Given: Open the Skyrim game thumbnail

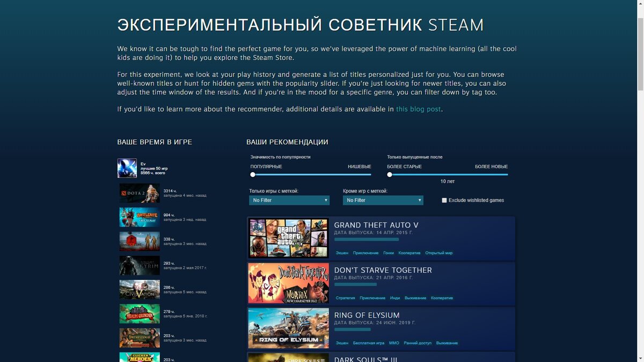Looking at the screenshot, I should pyautogui.click(x=140, y=265).
